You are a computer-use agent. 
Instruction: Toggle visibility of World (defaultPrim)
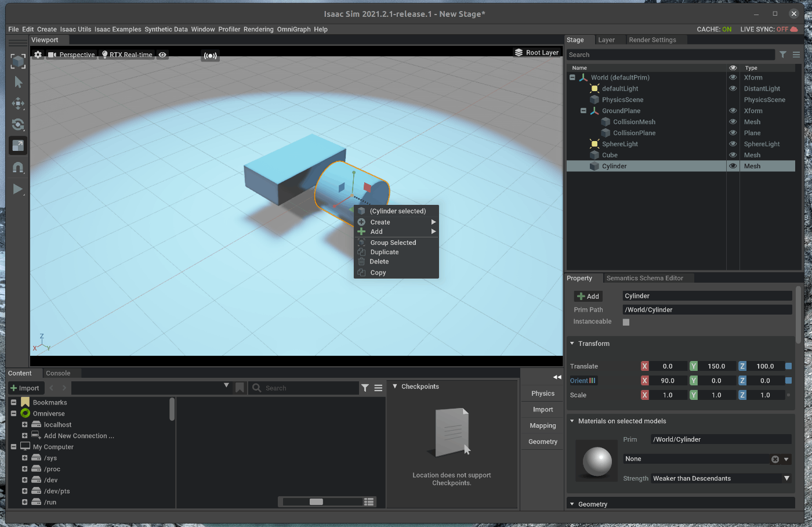coord(733,77)
